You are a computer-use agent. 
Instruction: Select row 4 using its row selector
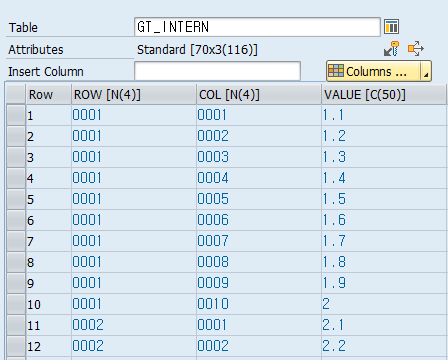point(16,178)
